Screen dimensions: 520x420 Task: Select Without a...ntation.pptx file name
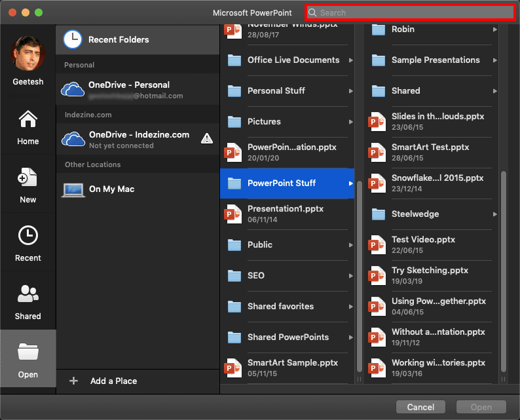tap(438, 332)
